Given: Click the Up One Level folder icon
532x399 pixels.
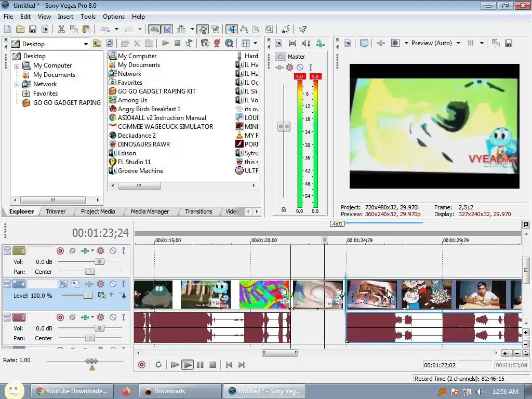Looking at the screenshot, I should click(x=97, y=43).
